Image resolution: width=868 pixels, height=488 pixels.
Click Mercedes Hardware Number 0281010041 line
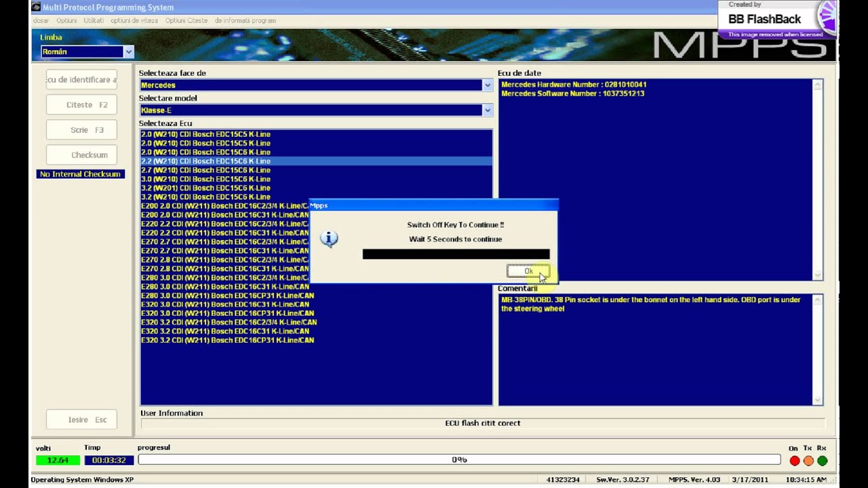574,85
